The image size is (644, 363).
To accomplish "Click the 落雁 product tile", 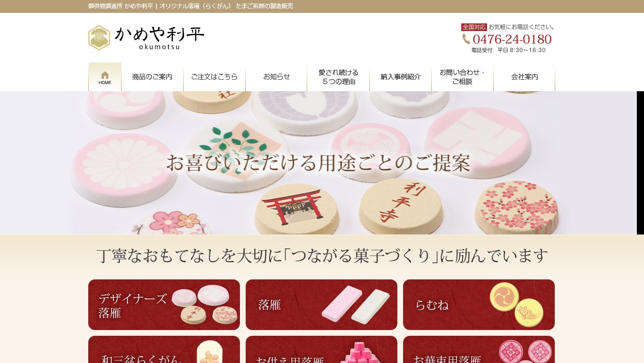I will 322,305.
